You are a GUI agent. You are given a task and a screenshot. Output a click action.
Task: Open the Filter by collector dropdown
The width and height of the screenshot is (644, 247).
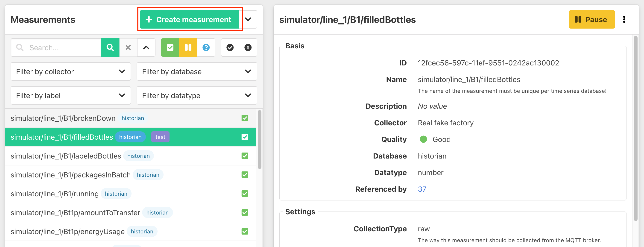[71, 71]
